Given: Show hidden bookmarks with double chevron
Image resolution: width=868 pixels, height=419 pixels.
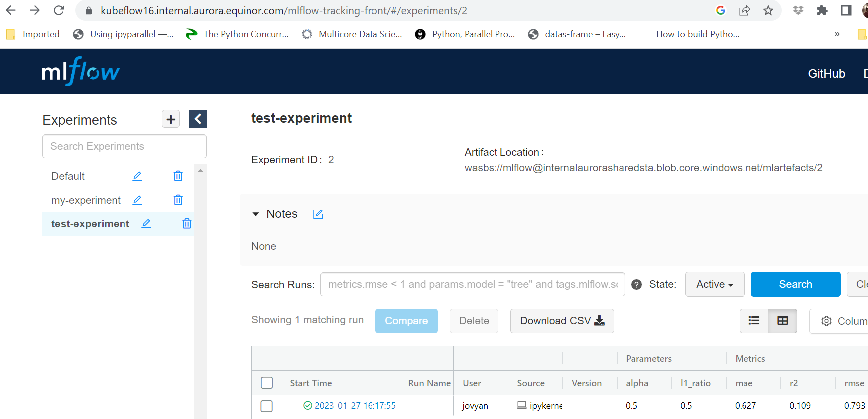Looking at the screenshot, I should click(x=837, y=34).
